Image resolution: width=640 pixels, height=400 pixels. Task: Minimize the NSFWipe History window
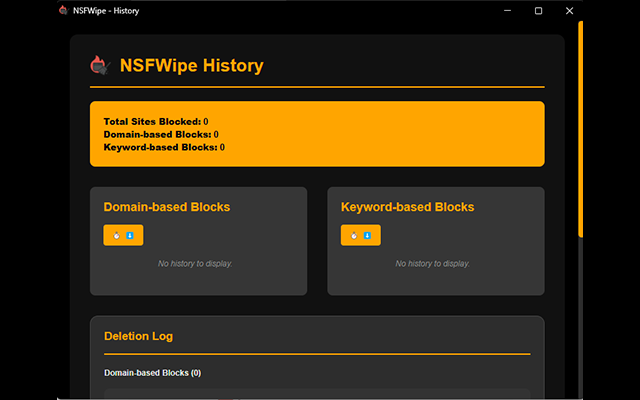pyautogui.click(x=507, y=11)
